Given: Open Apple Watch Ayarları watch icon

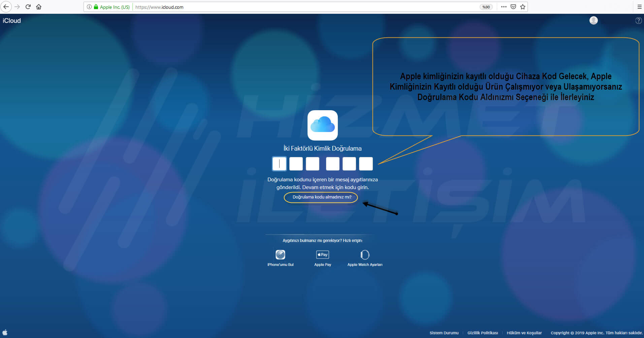Looking at the screenshot, I should 365,255.
